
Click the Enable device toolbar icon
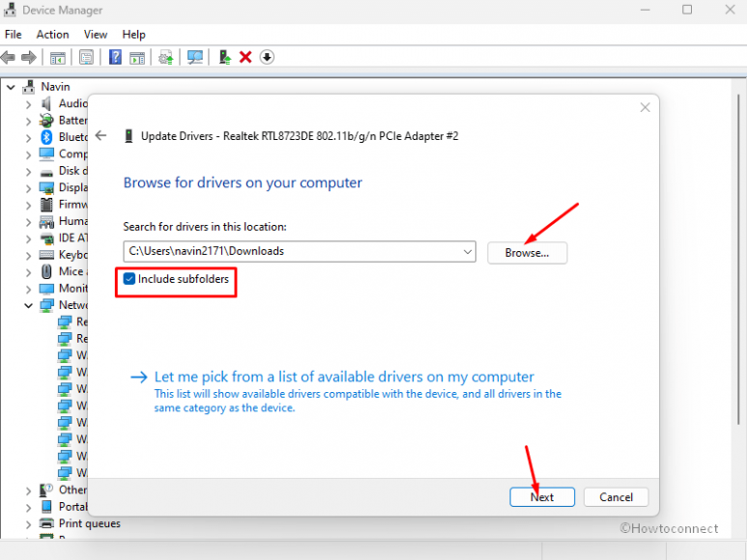click(x=224, y=58)
